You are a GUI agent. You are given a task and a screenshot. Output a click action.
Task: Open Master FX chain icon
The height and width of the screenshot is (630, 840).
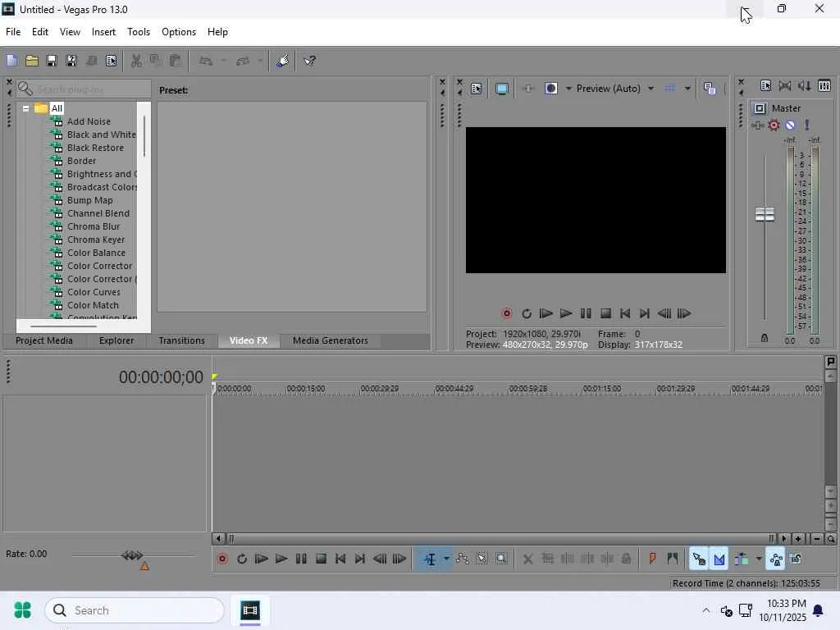click(757, 126)
